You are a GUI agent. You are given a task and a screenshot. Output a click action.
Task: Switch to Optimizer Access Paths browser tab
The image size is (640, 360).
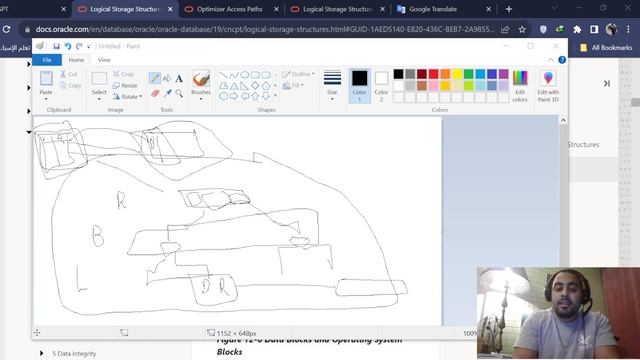(229, 9)
